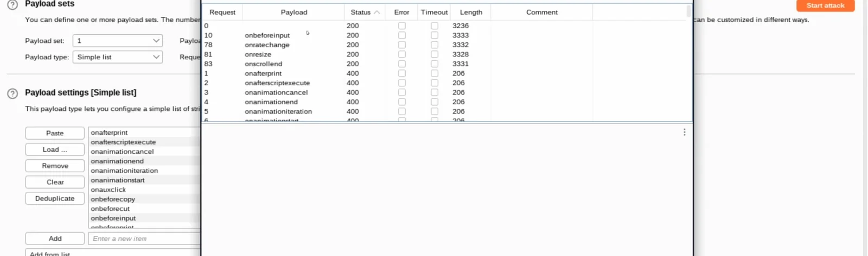868x256 pixels.
Task: Select the onanimationcancel payload in results table
Action: tap(276, 92)
